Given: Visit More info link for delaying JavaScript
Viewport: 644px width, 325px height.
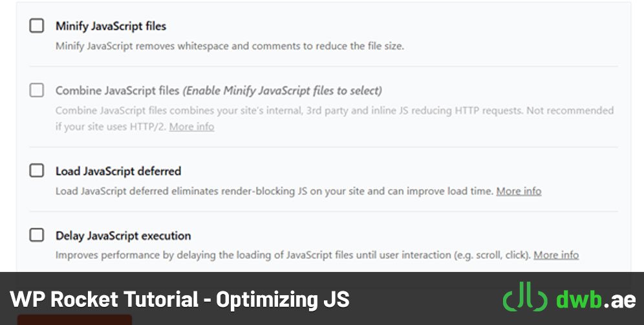Looking at the screenshot, I should coord(556,255).
